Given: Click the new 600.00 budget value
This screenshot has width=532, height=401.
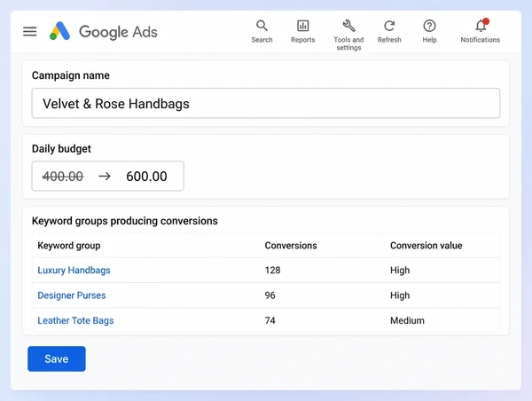Looking at the screenshot, I should (146, 177).
